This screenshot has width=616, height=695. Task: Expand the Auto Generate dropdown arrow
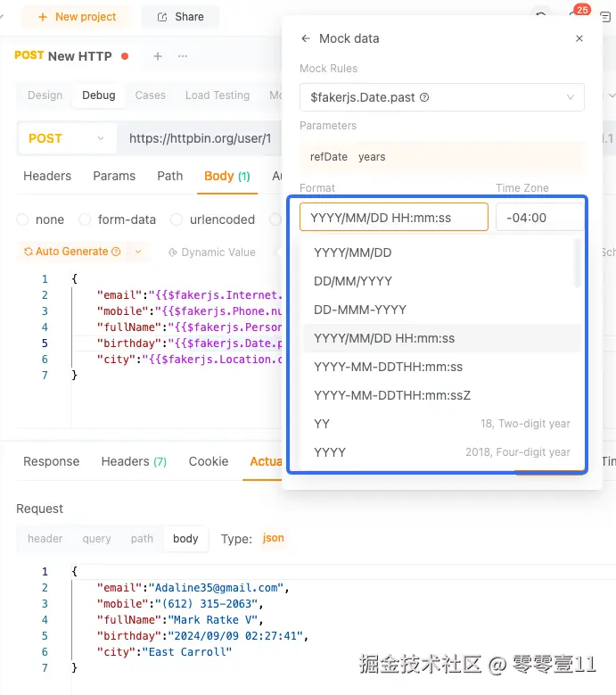point(138,252)
